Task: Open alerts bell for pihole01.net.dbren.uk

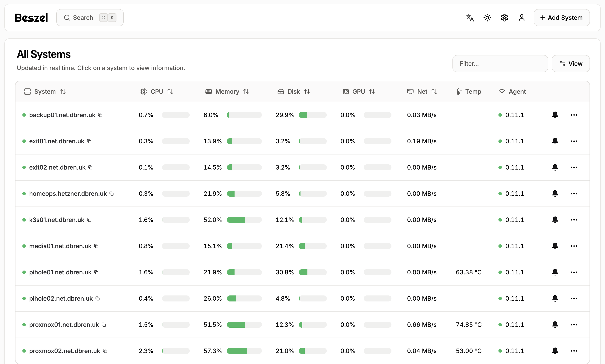Action: tap(555, 272)
